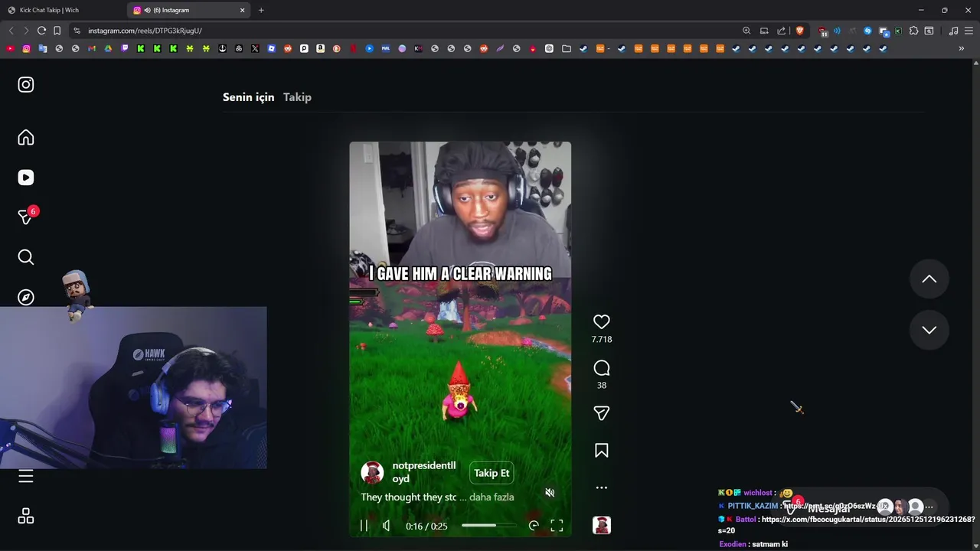Open the three-dot reel options menu
This screenshot has height=551, width=980.
click(x=602, y=487)
